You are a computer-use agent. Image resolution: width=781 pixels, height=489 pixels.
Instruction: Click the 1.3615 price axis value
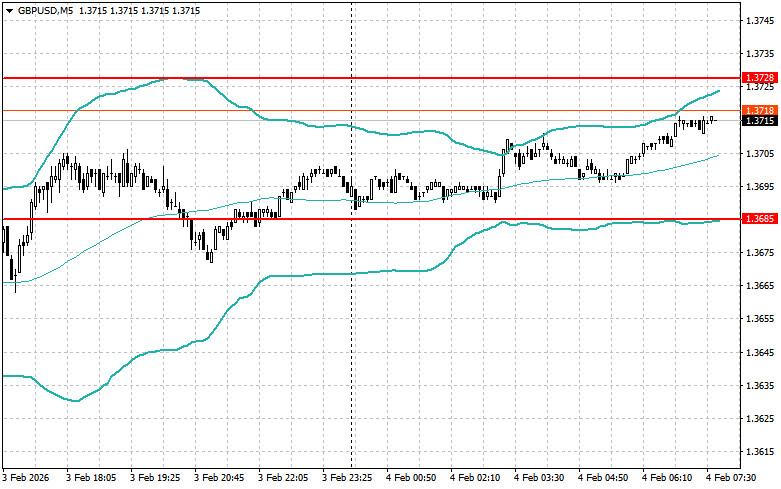[761, 452]
